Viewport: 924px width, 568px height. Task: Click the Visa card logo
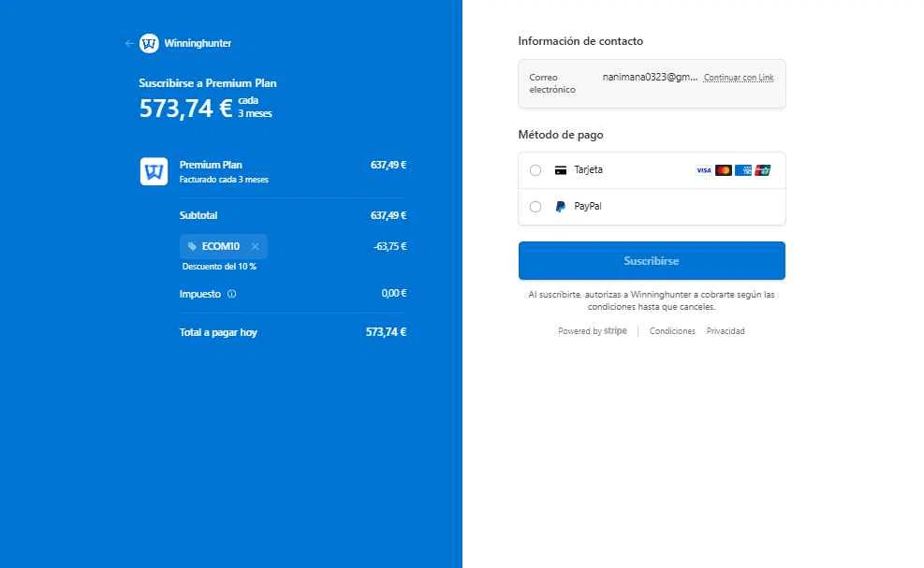[x=704, y=170]
